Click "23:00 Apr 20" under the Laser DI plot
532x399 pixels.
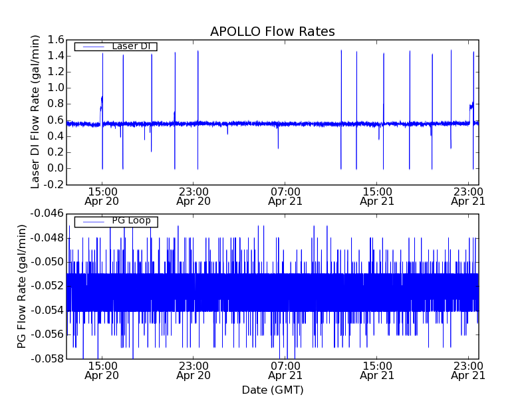click(x=194, y=197)
